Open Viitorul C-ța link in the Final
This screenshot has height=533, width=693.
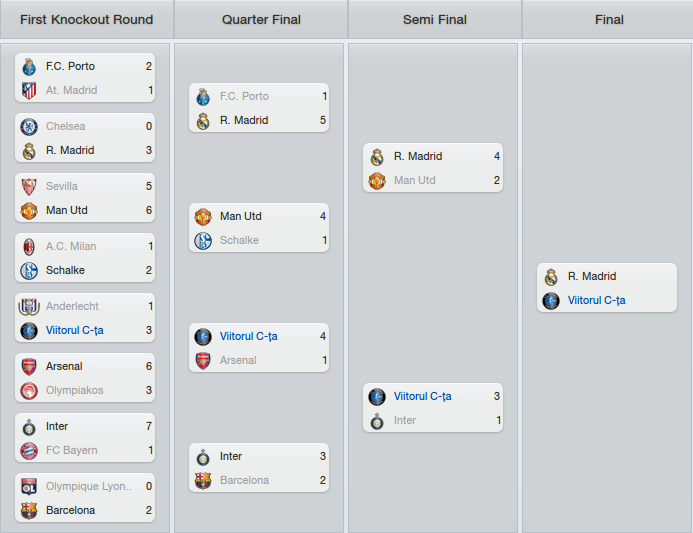tap(596, 301)
